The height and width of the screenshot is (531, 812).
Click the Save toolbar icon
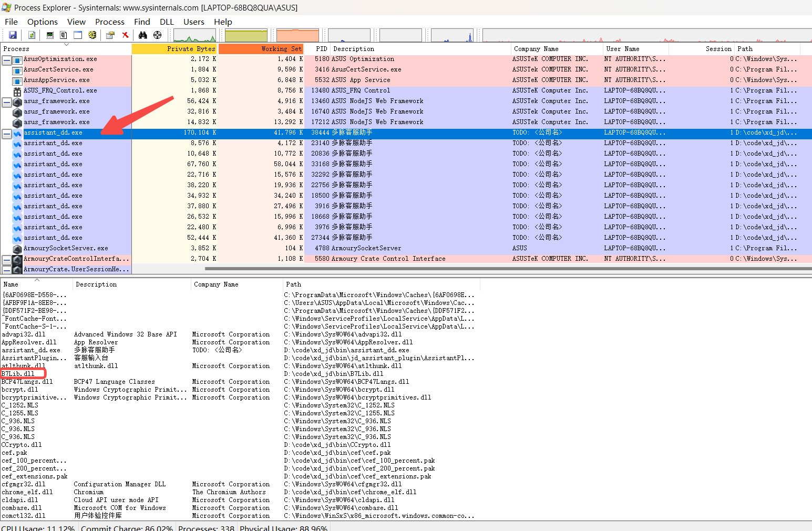tap(13, 35)
